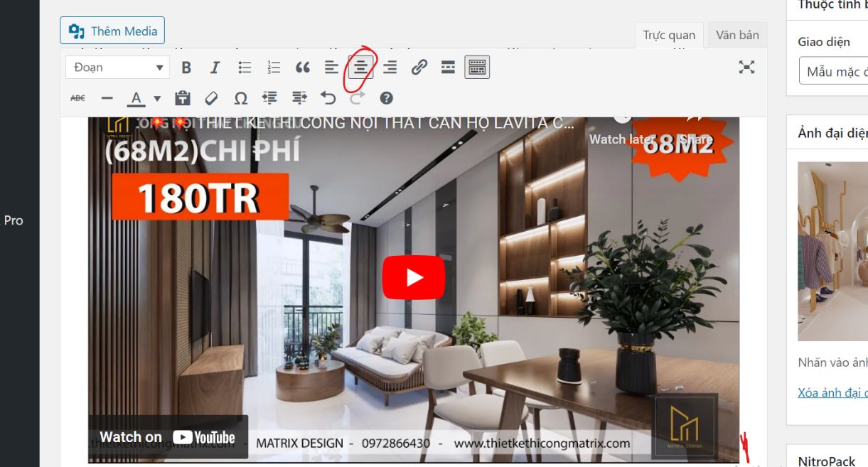The height and width of the screenshot is (467, 868).
Task: Insert a special character using omega icon
Action: (x=241, y=98)
